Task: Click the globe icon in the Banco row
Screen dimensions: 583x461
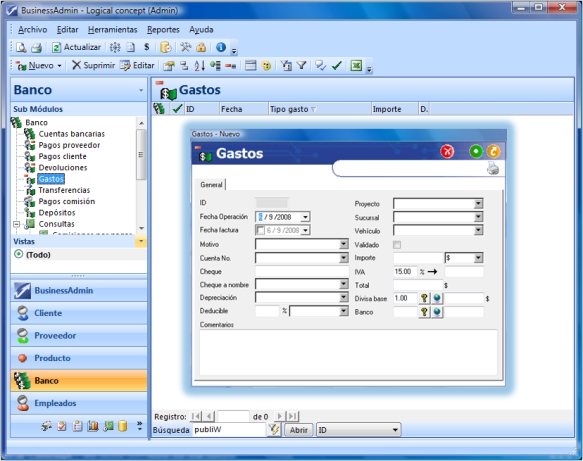Action: 437,312
